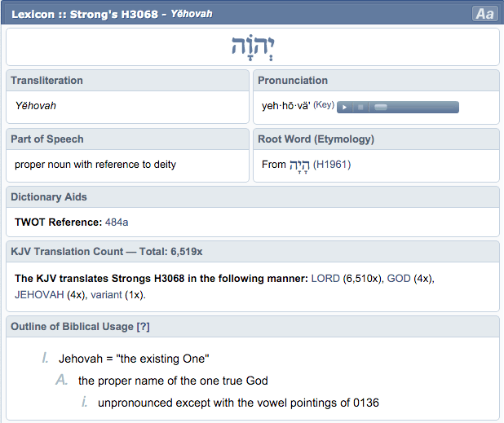The image size is (504, 423).
Task: Click the Hebrew root word text
Action: [299, 165]
